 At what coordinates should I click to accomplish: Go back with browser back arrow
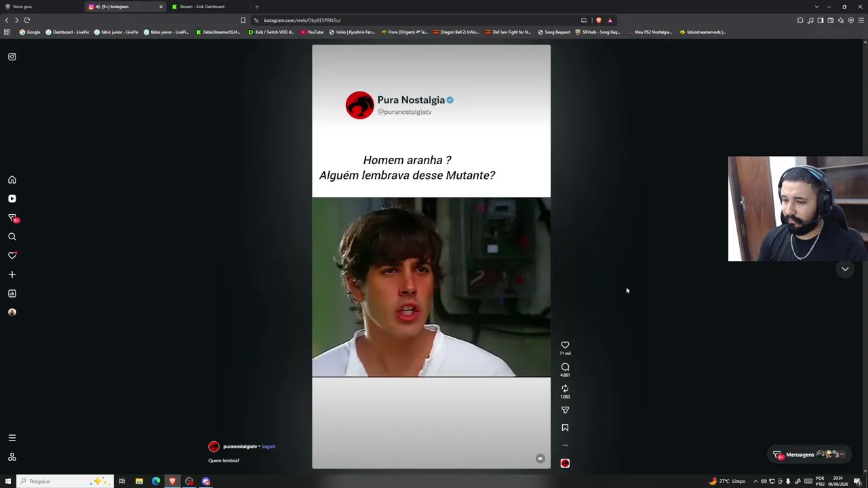[x=7, y=20]
